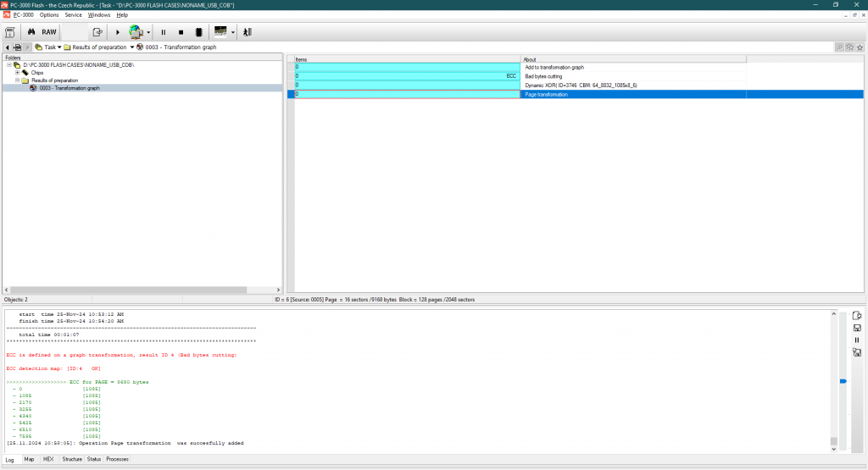Click the magnifier icon in path bar

click(x=839, y=47)
